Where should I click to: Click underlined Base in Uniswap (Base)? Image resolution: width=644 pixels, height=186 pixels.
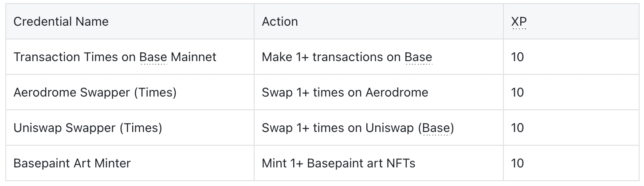pyautogui.click(x=436, y=128)
